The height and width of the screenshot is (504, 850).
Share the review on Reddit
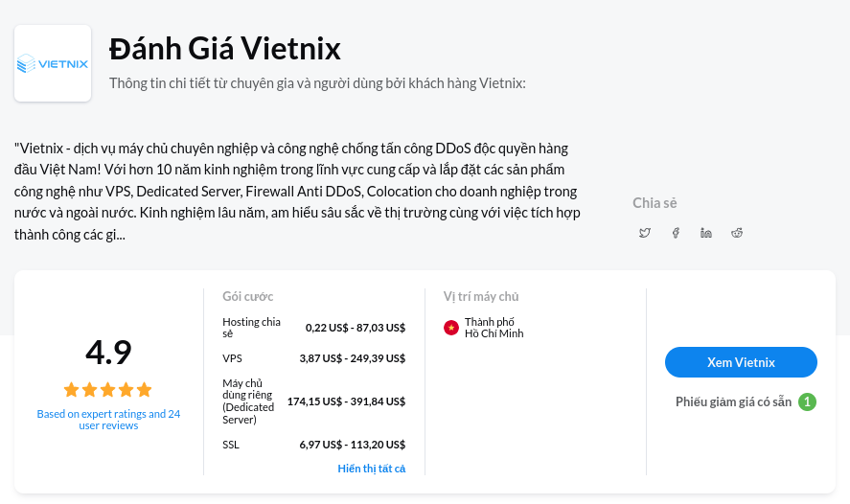pyautogui.click(x=737, y=233)
